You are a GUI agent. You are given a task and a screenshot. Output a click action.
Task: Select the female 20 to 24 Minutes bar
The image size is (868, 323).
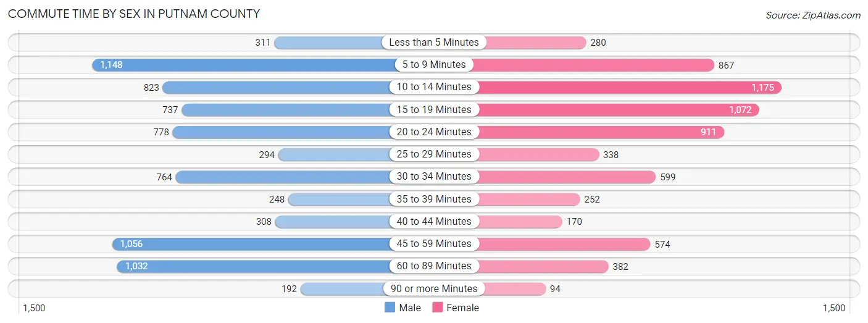(x=598, y=132)
